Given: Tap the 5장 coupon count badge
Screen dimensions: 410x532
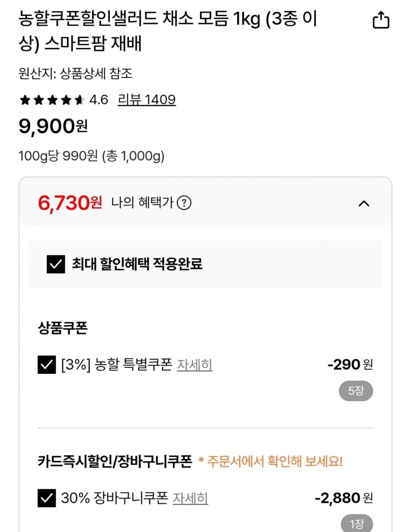Looking at the screenshot, I should pos(356,391).
